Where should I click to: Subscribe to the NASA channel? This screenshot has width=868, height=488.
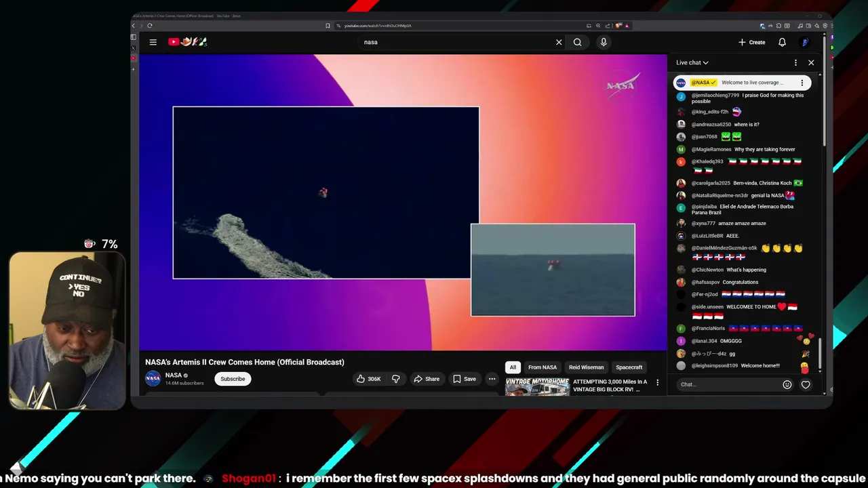pos(233,379)
